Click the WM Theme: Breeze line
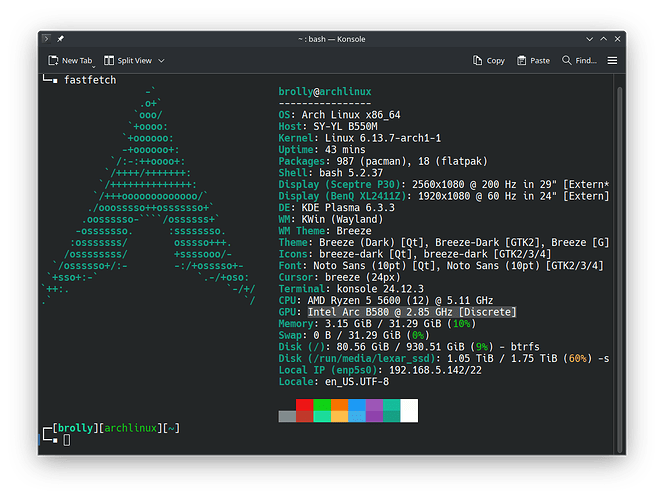 (325, 231)
